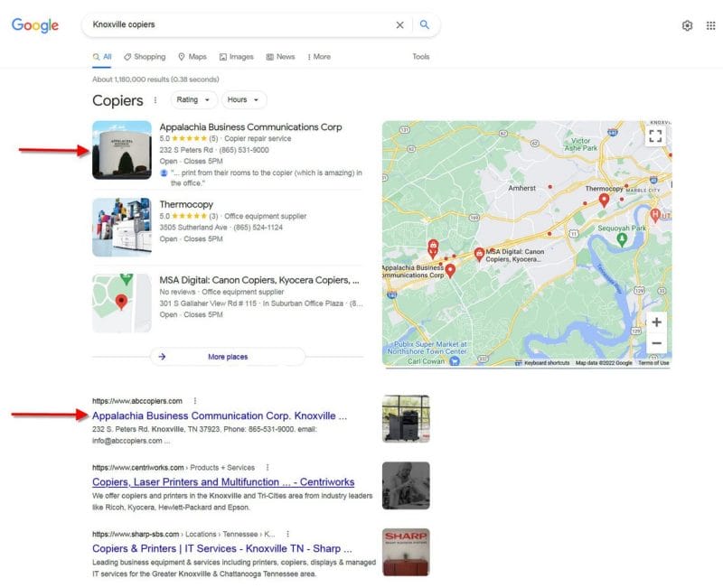
Task: Zoom in on the map
Action: click(657, 322)
